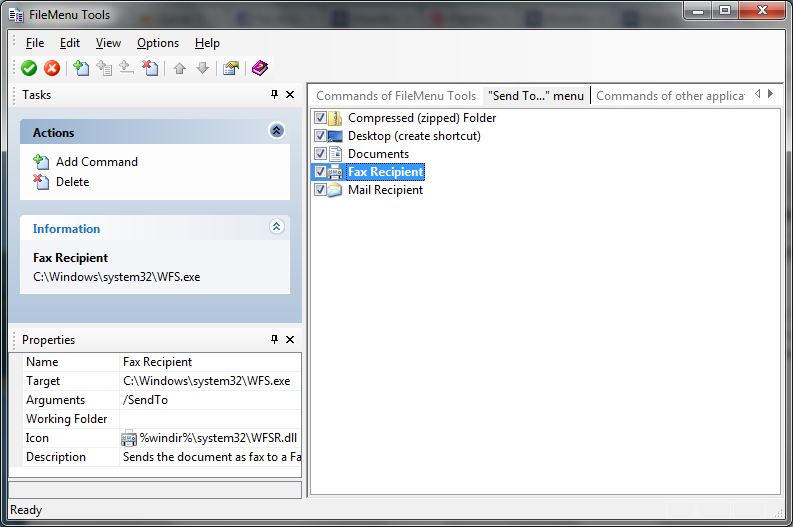Click the Delete toolbar icon
The height and width of the screenshot is (527, 793).
coord(150,68)
